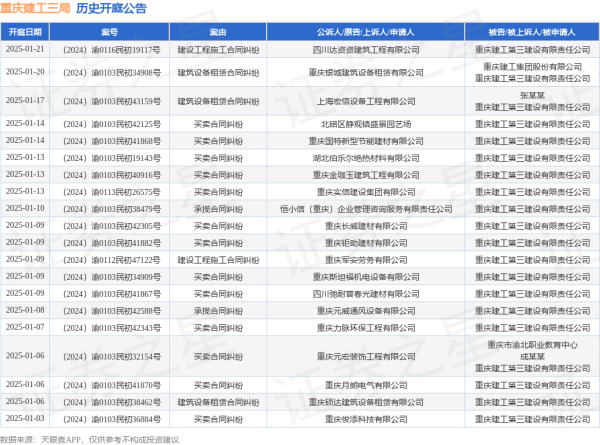This screenshot has height=445, width=600.
Task: Click plaintiff 重庆俊添科技有限公司
Action: 366,419
